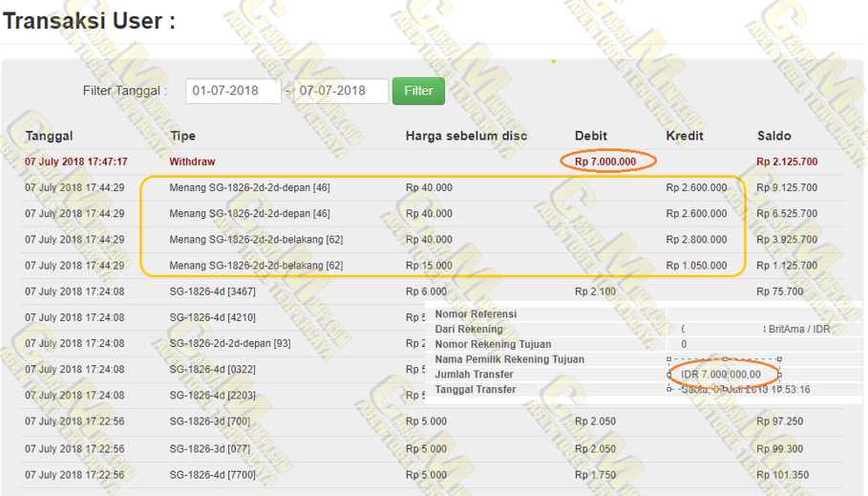Click the Saldo column header
868x496 pixels.
[773, 136]
